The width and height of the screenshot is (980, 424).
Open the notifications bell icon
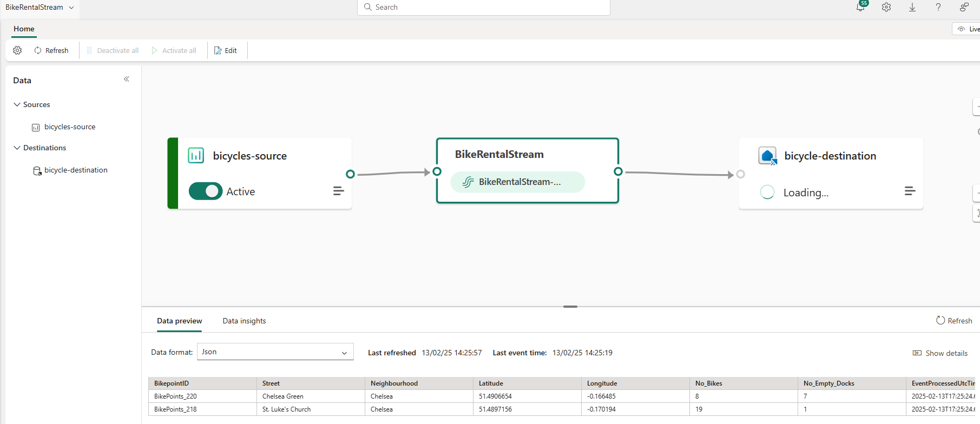860,7
